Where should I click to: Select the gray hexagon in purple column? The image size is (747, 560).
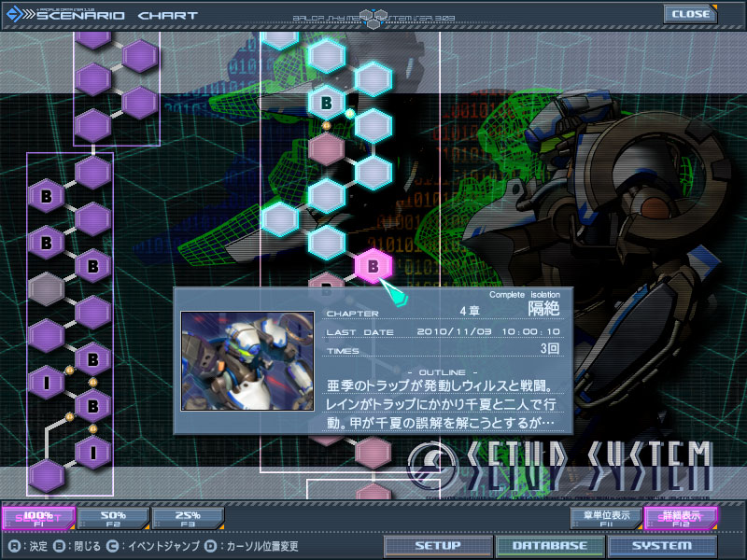pyautogui.click(x=46, y=288)
